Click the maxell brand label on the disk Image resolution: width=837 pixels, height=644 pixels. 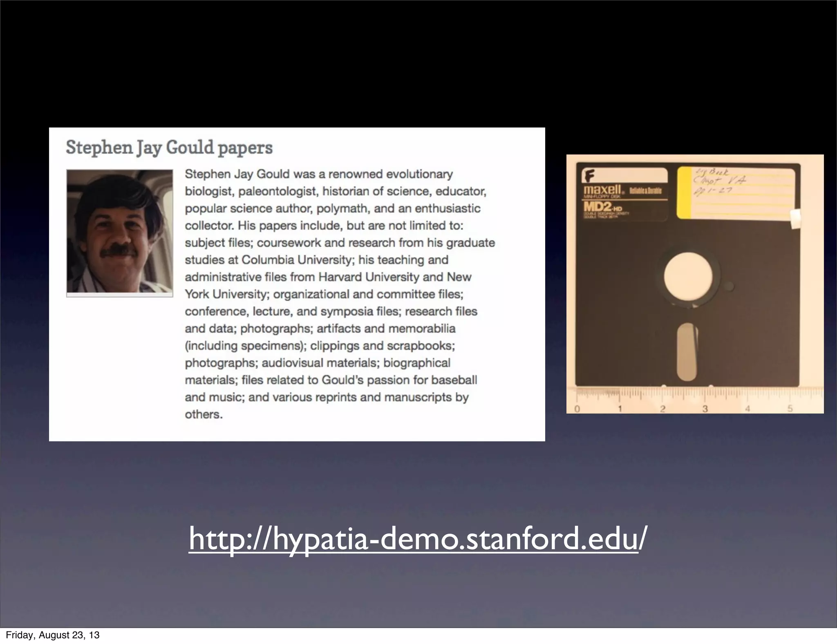[602, 190]
